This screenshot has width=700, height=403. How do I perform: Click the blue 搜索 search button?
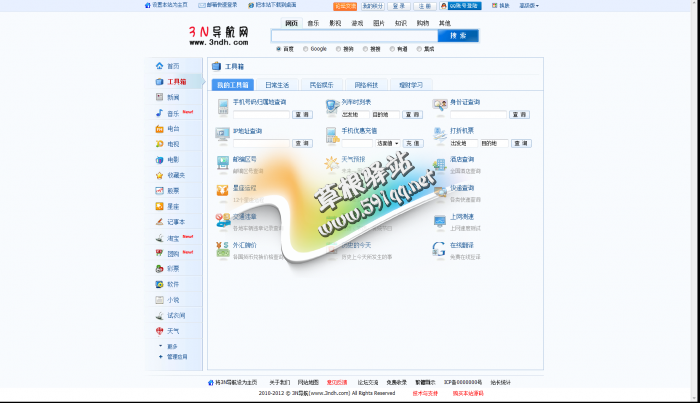(458, 36)
